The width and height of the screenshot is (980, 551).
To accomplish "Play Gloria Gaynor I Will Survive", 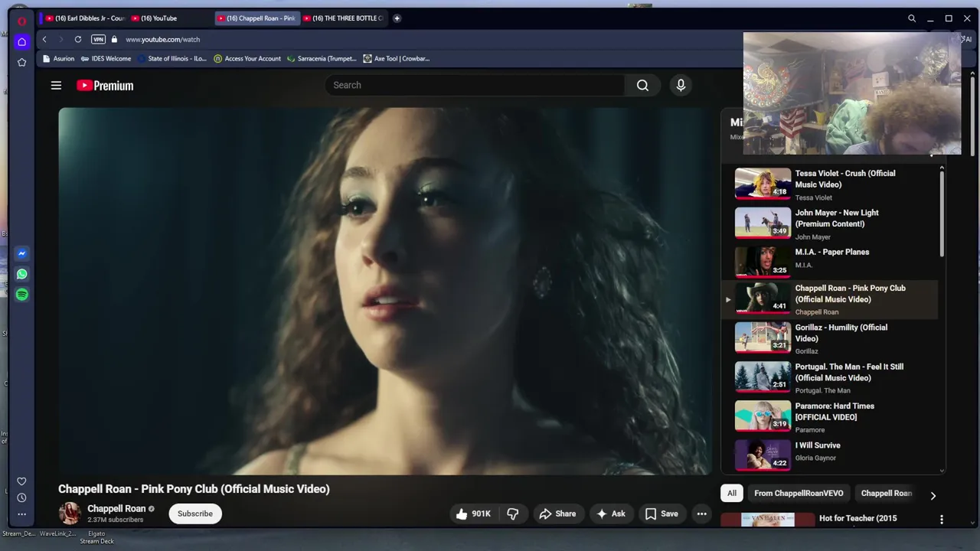I will click(x=831, y=455).
